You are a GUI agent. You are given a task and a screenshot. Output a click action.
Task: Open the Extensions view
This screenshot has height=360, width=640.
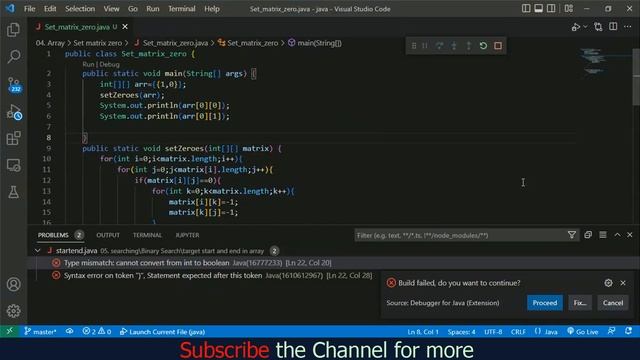coord(13,138)
